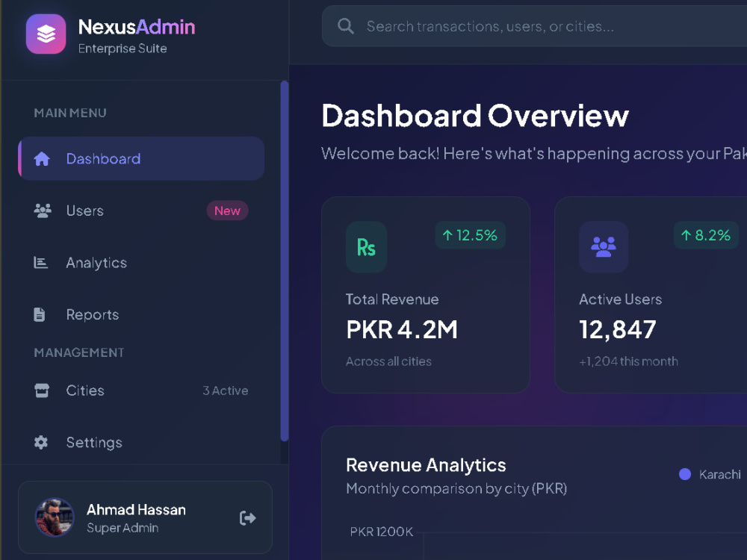Click the Active Users card label

[x=620, y=299]
